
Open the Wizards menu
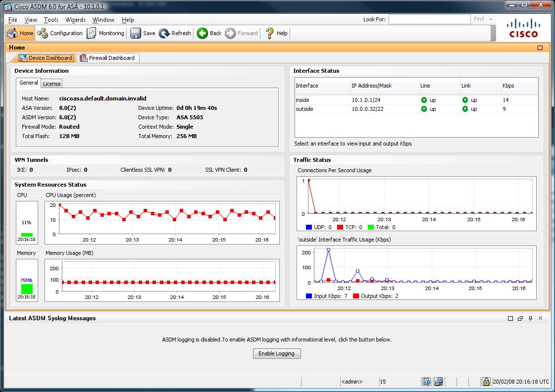click(75, 20)
